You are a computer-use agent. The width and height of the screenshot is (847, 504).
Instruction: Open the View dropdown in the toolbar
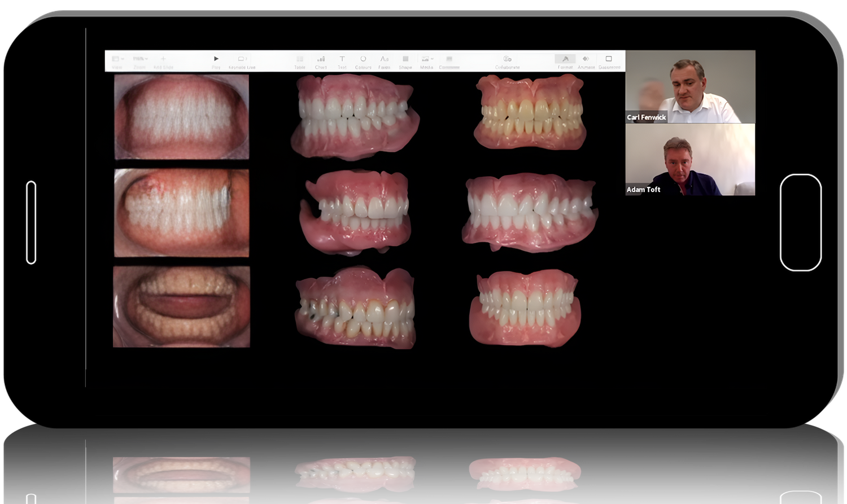(117, 59)
